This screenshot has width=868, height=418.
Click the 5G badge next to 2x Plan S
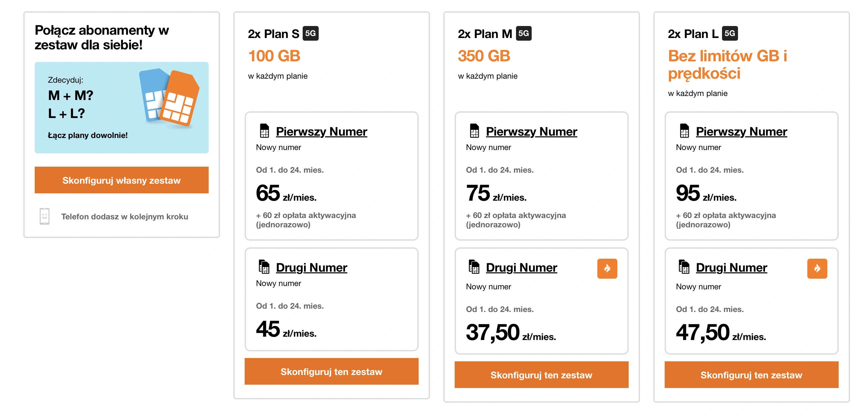coord(310,33)
